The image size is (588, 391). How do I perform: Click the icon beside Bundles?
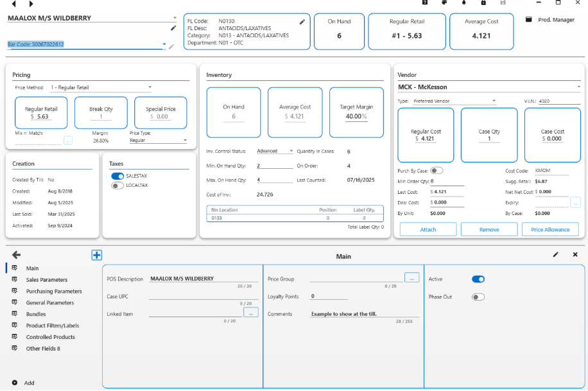point(15,314)
